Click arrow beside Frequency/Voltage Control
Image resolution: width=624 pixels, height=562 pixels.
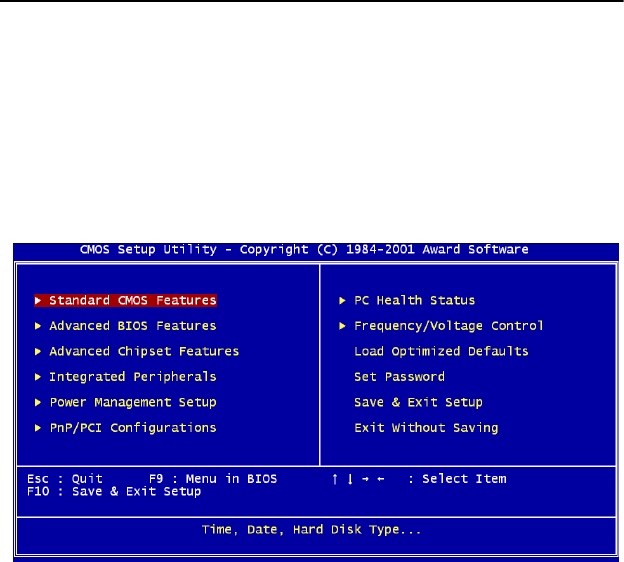pos(342,326)
